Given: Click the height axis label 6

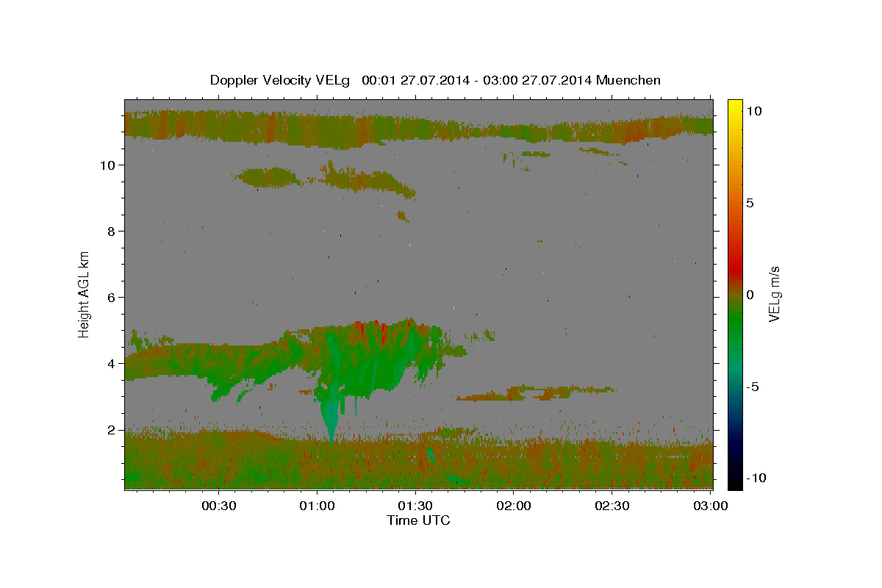Looking at the screenshot, I should click(x=112, y=298).
